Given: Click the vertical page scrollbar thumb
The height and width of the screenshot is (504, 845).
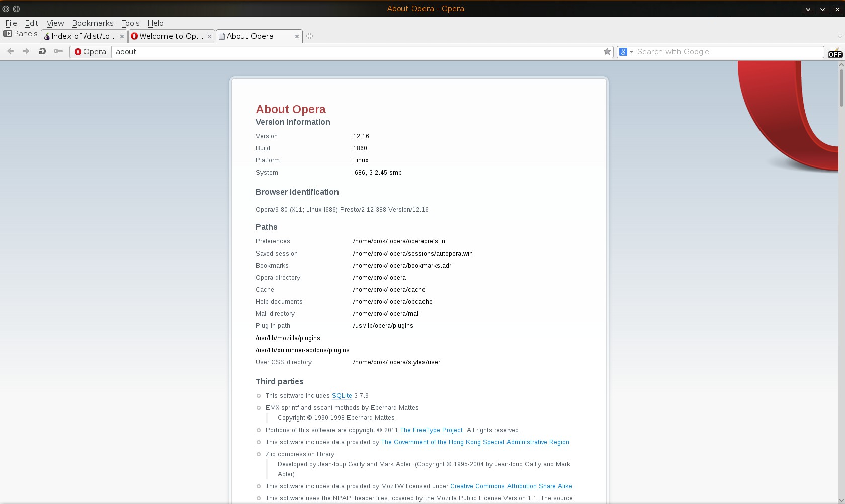Looking at the screenshot, I should tap(841, 88).
